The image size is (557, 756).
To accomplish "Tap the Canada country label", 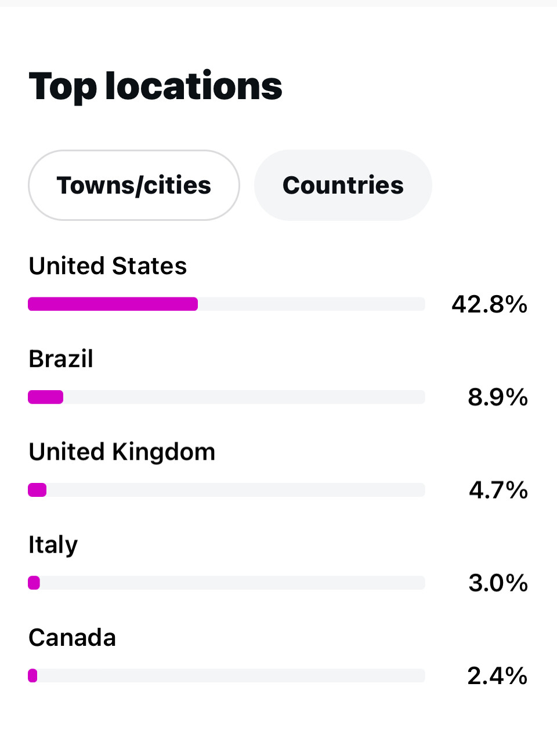I will click(72, 638).
